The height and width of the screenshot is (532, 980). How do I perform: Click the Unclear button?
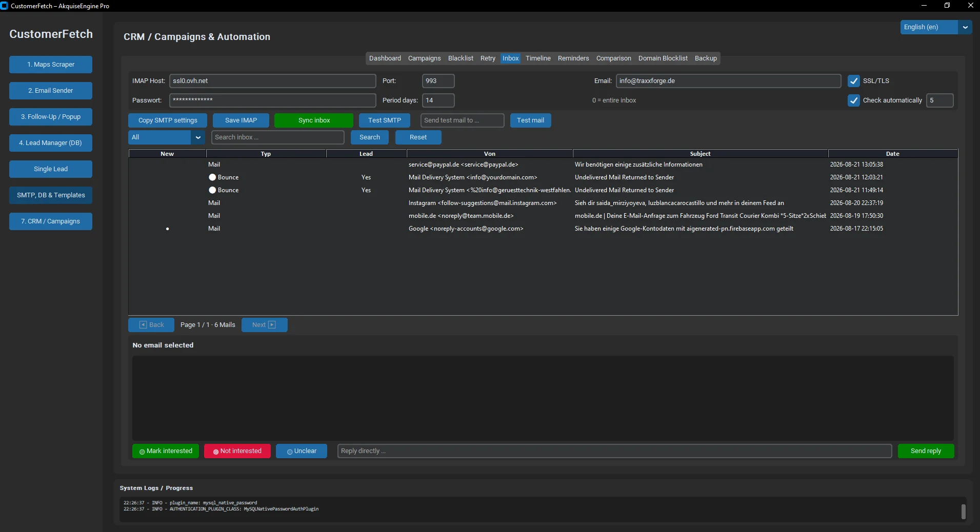302,451
